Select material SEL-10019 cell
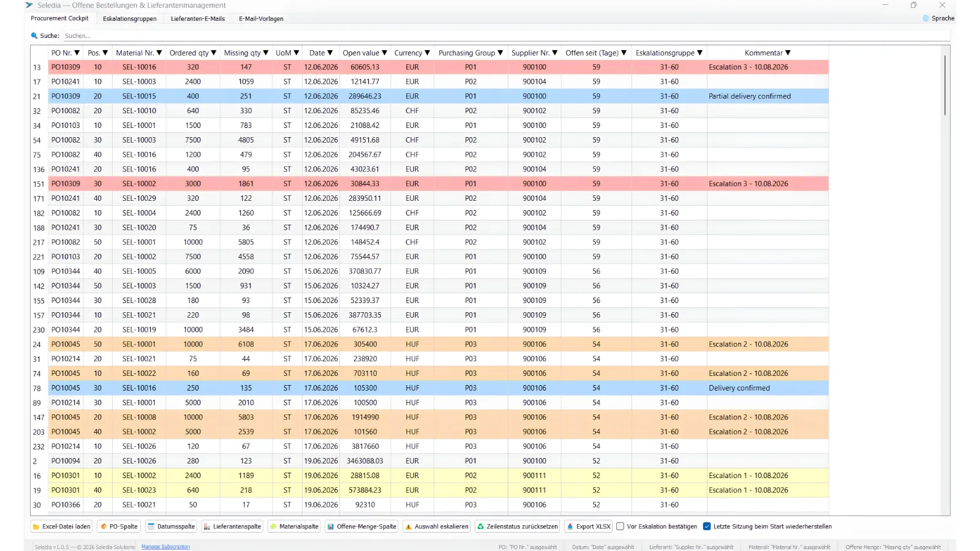This screenshot has width=980, height=551. (x=139, y=329)
